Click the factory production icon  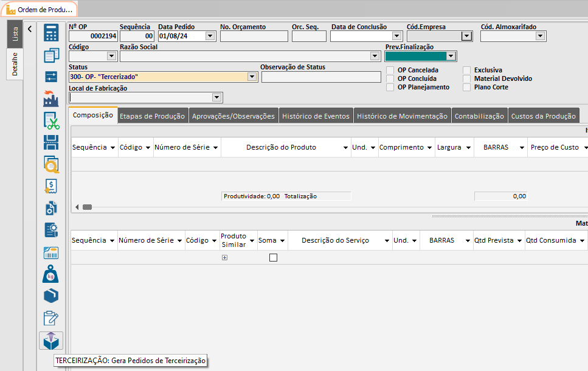point(51,99)
